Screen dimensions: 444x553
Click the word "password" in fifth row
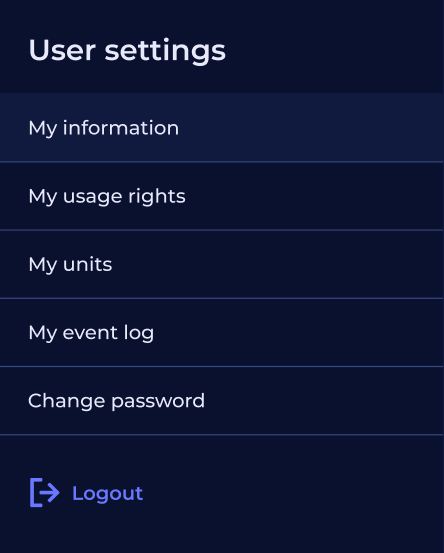pyautogui.click(x=158, y=401)
